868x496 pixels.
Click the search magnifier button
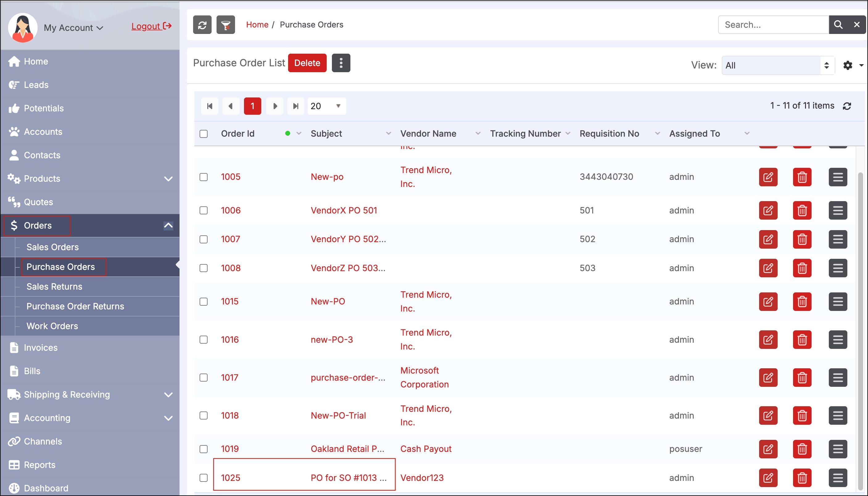coord(838,25)
